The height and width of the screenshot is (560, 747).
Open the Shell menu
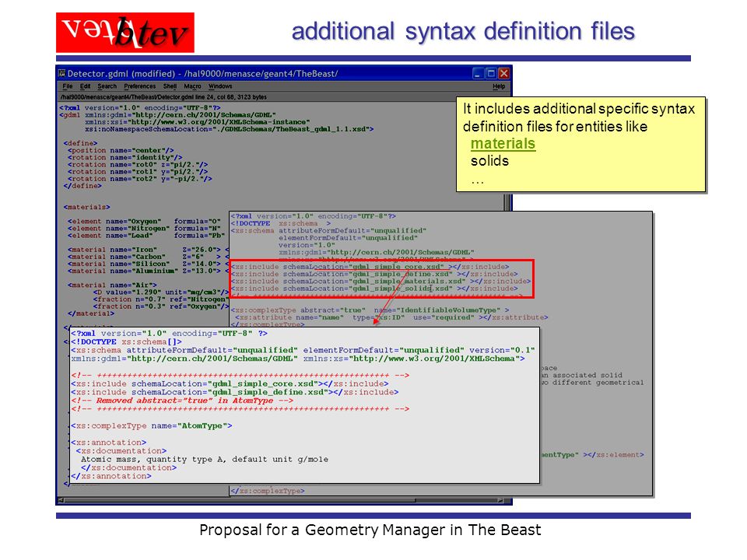coord(170,86)
